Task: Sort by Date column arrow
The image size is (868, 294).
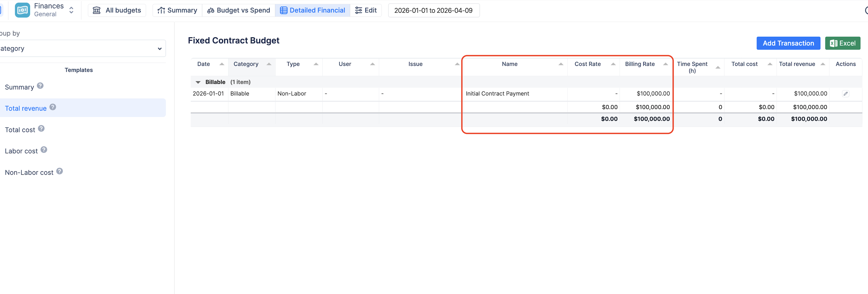Action: pyautogui.click(x=222, y=64)
